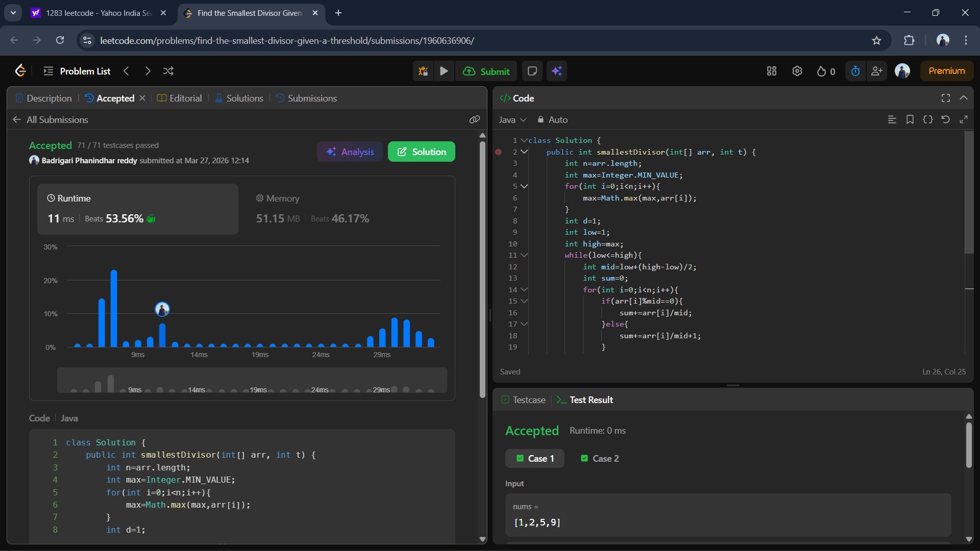
Task: Select the Case 2 test checkbox
Action: click(x=584, y=458)
